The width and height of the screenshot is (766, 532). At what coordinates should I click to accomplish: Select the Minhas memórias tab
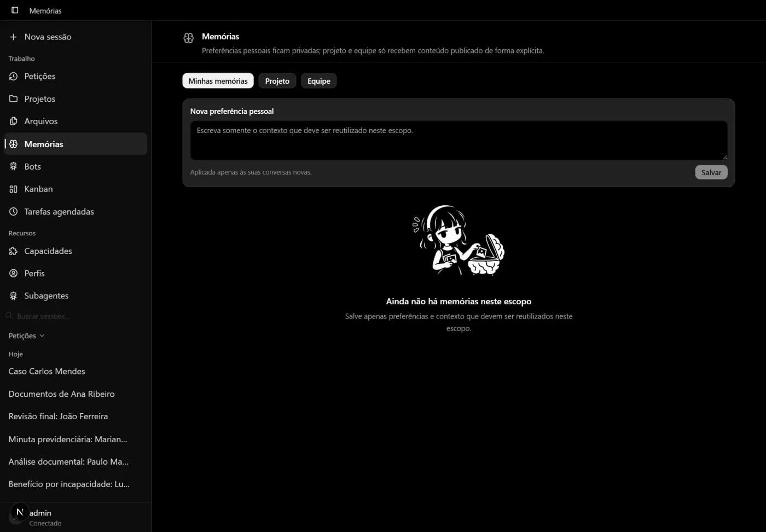click(x=218, y=81)
